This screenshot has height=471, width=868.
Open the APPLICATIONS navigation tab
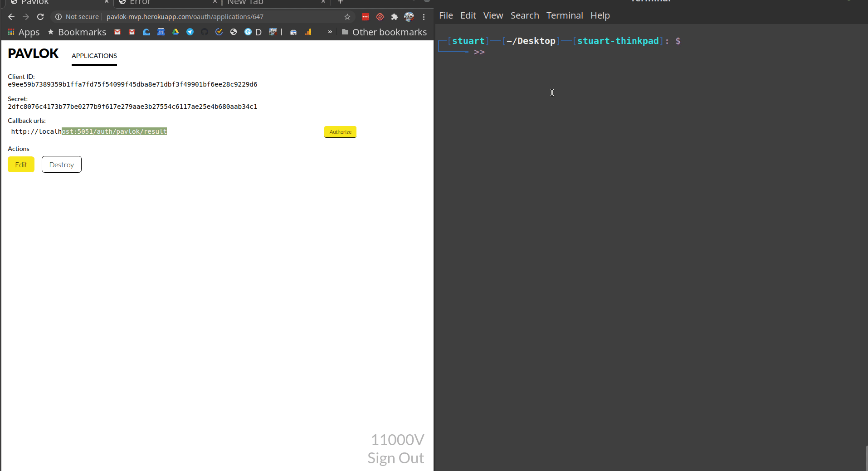[x=94, y=56]
